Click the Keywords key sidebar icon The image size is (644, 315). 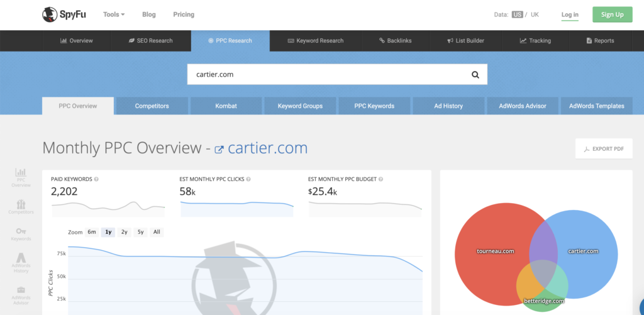click(x=21, y=234)
